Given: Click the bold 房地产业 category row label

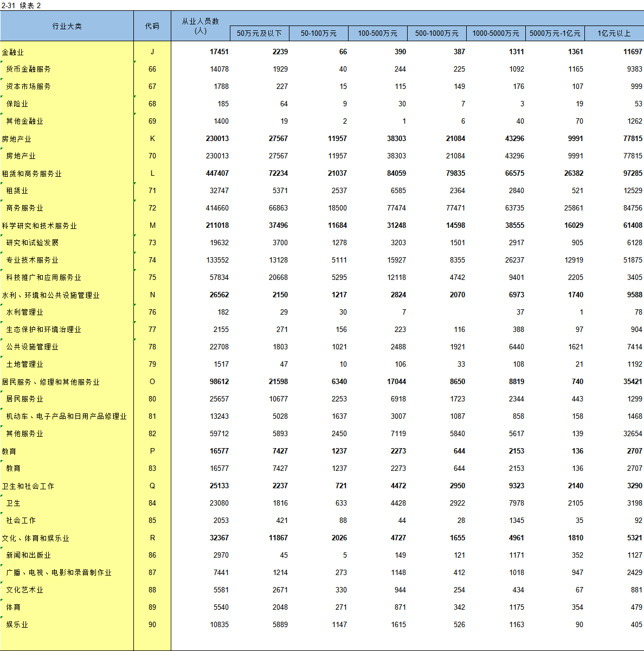Looking at the screenshot, I should (17, 139).
